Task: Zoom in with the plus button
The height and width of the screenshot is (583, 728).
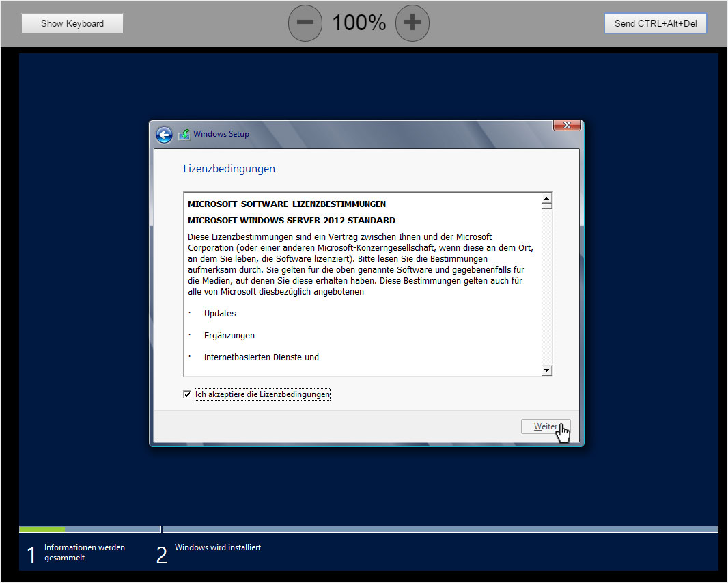Action: (412, 23)
